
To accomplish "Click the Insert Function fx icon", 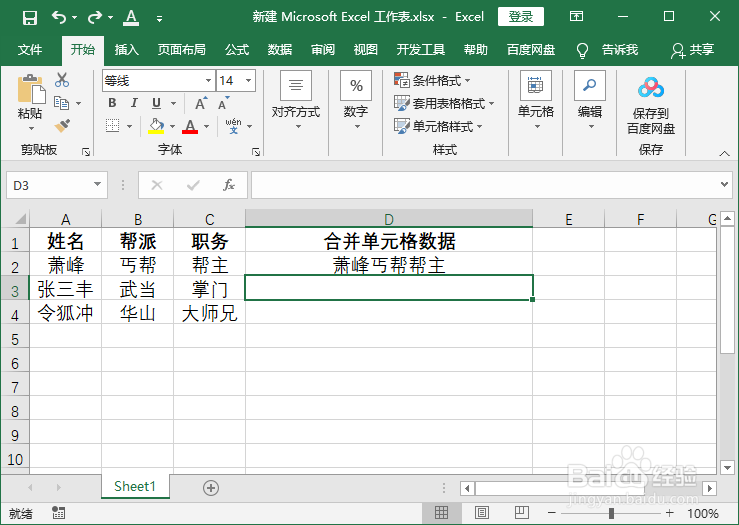I will (229, 185).
